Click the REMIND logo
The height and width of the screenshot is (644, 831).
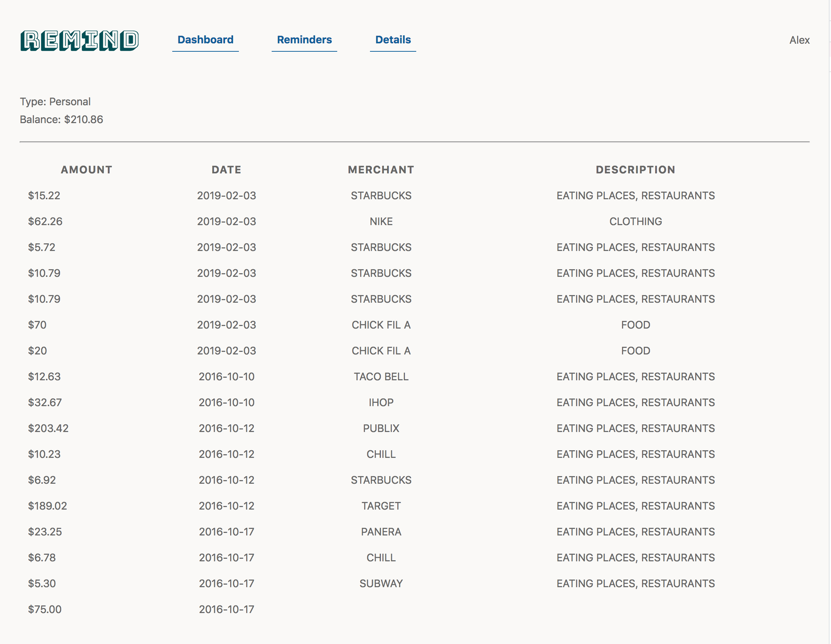click(79, 40)
